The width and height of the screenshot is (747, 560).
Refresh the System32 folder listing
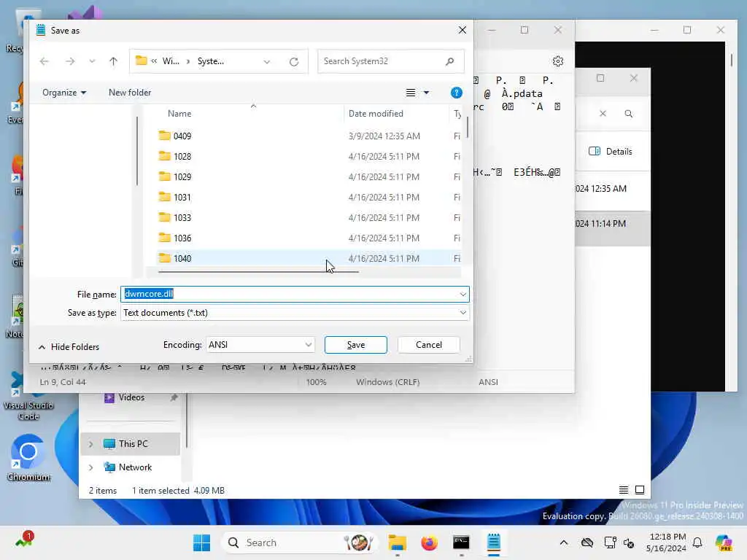(294, 61)
